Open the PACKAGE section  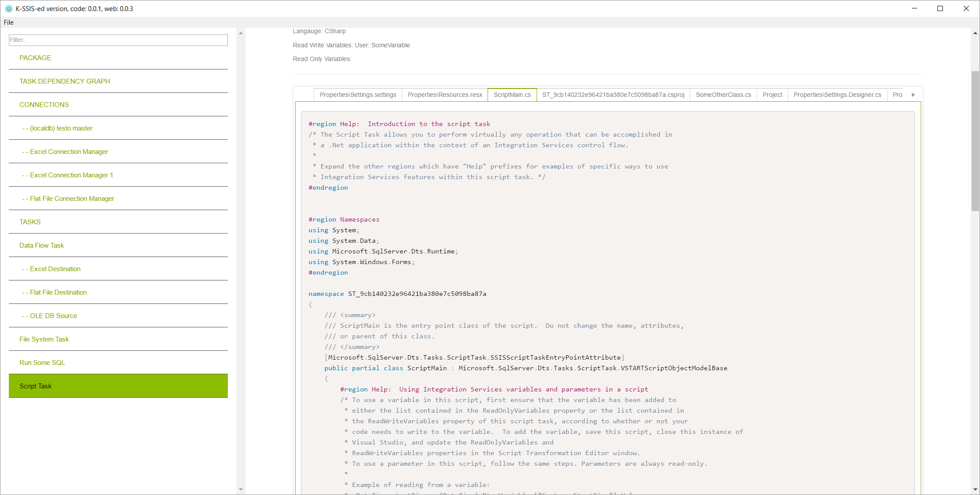[x=35, y=58]
